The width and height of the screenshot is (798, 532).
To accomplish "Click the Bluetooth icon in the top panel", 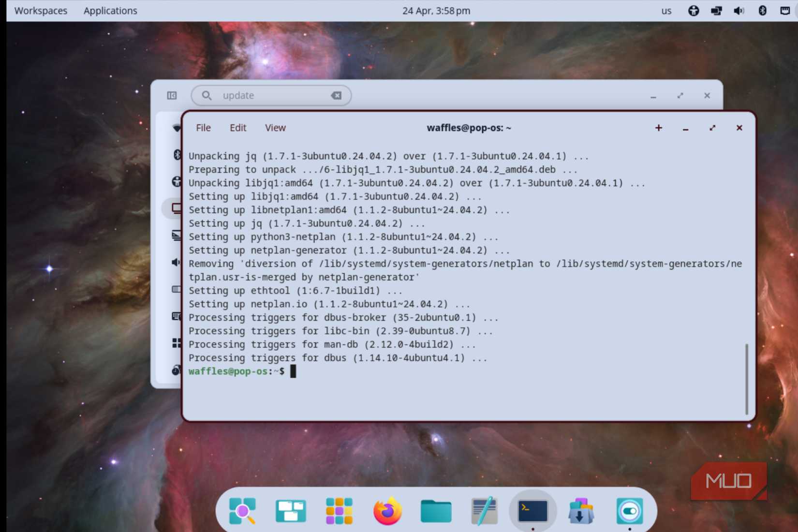I will tap(762, 10).
